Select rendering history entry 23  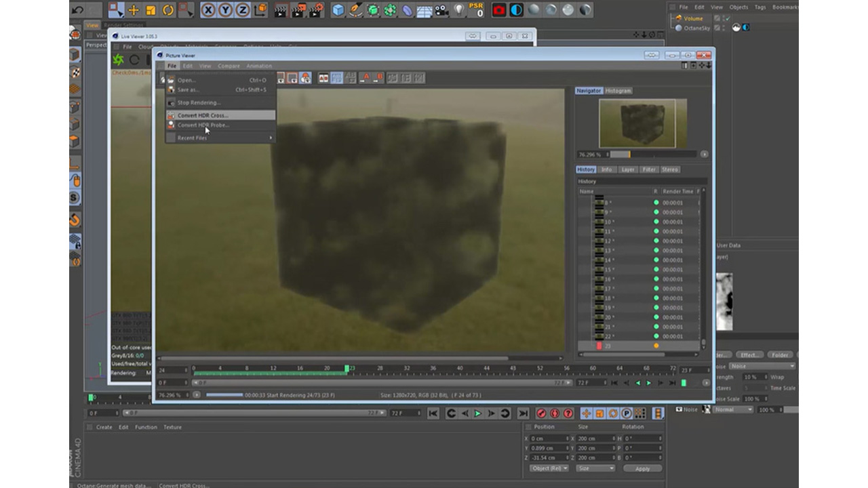(x=637, y=346)
